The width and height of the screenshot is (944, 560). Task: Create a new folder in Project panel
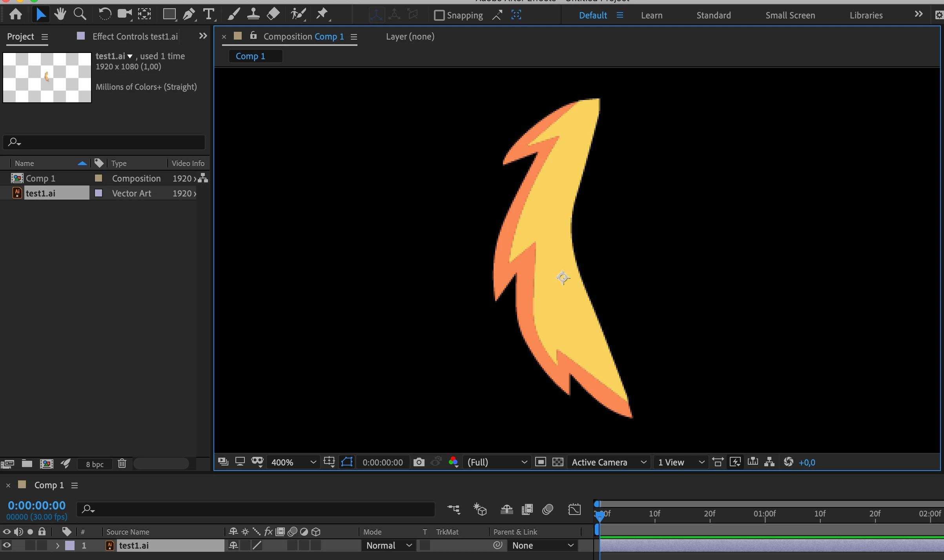(27, 464)
